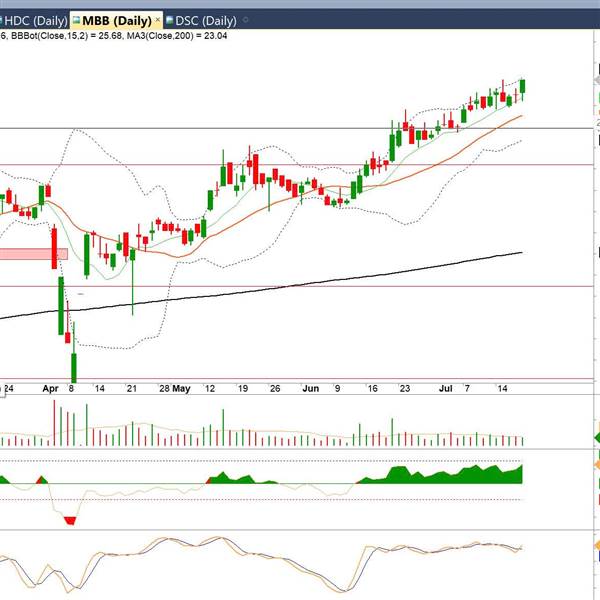Viewport: 600px width, 600px height.
Task: Click the MA3(Close,200) = 23.04 readout
Action: pos(177,36)
